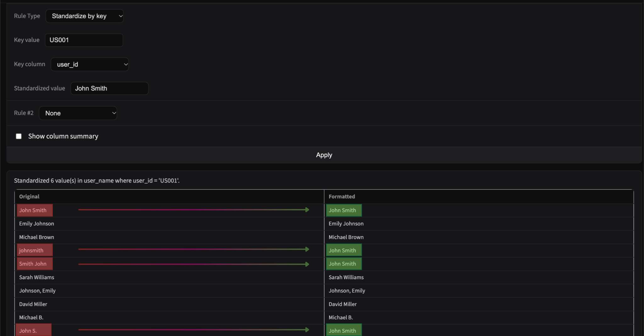This screenshot has width=644, height=336.
Task: Click 'David Miller' in Formatted column
Action: tap(342, 304)
